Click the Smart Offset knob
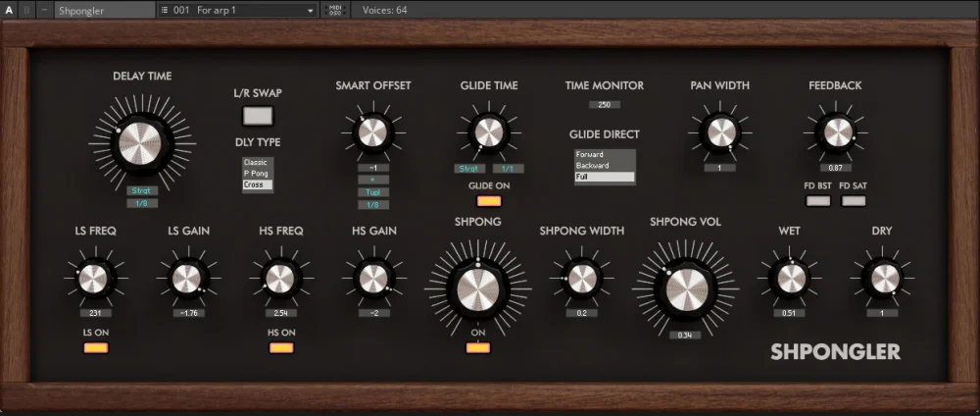Image resolution: width=980 pixels, height=416 pixels. click(x=373, y=132)
